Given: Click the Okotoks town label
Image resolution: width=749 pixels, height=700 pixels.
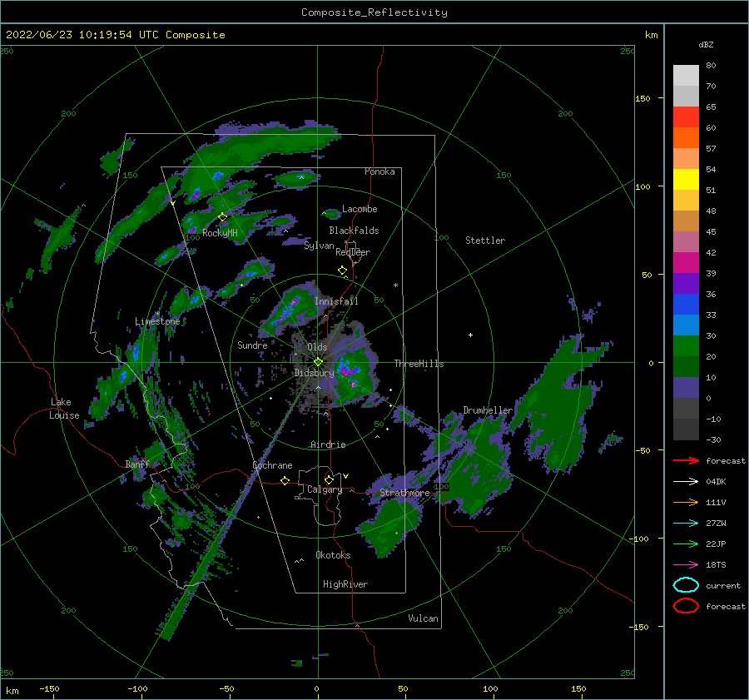Looking at the screenshot, I should (x=333, y=555).
